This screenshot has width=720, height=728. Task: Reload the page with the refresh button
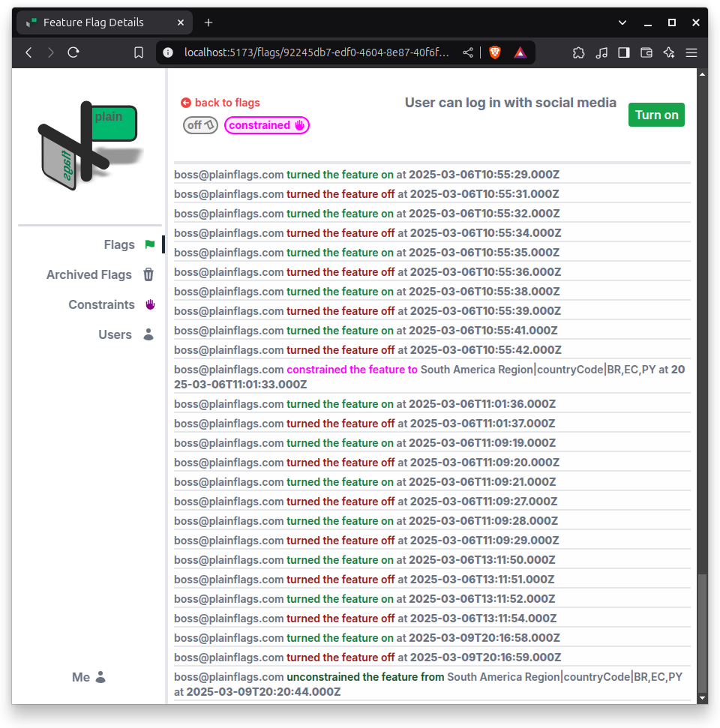[73, 52]
